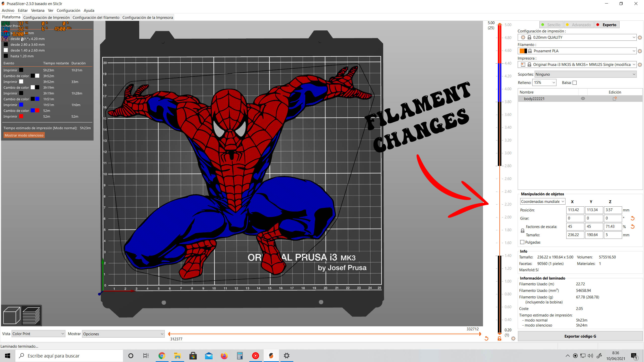The width and height of the screenshot is (644, 362).
Task: Switch to the 3D editor view cube icon
Action: pos(12,315)
